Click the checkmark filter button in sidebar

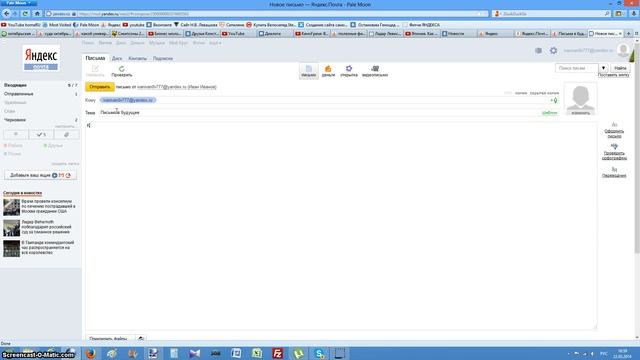[41, 134]
